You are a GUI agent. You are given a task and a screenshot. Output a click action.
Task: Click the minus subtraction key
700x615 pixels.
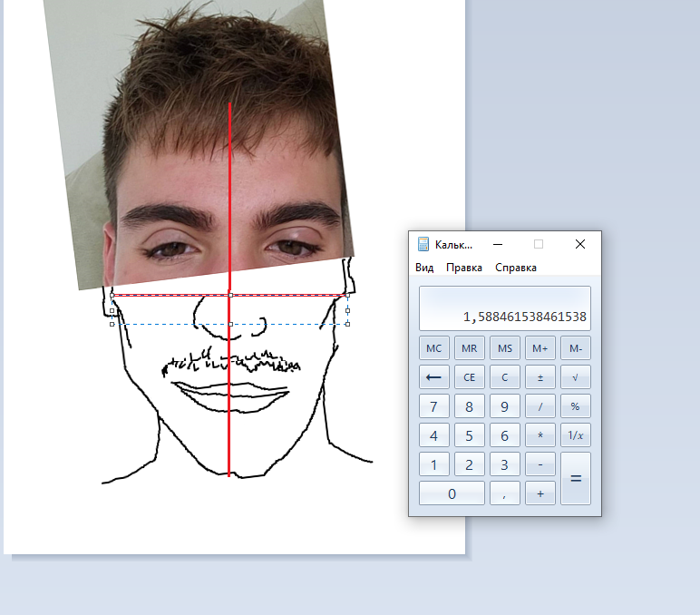click(x=540, y=464)
